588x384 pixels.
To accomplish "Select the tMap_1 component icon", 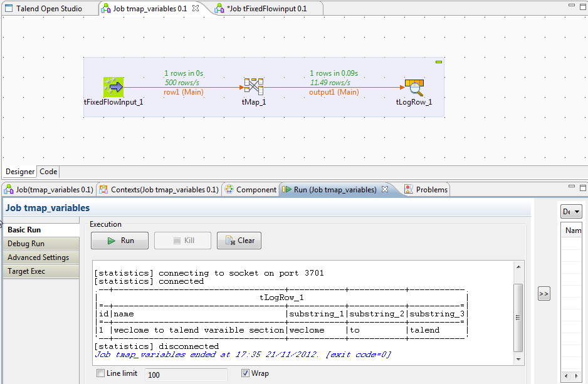I will 254,86.
